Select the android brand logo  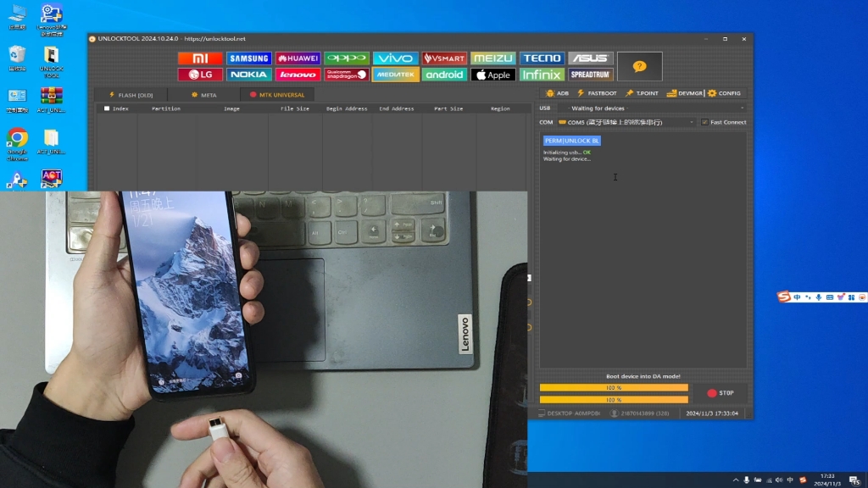click(x=444, y=75)
